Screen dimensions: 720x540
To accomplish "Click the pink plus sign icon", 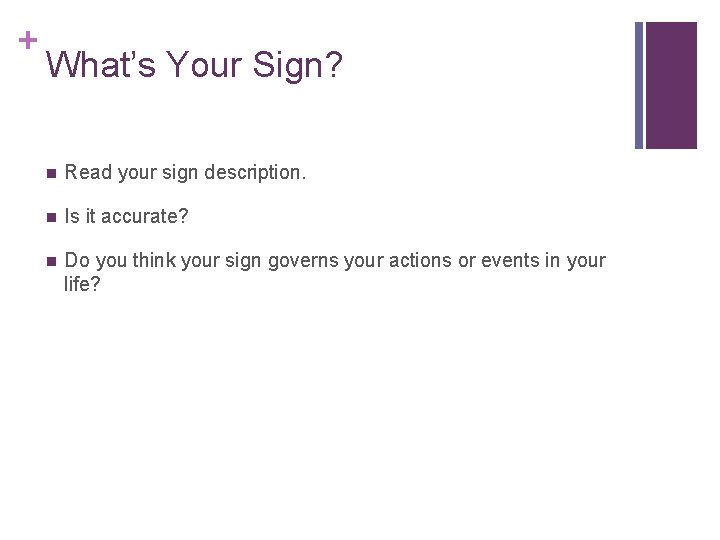I will [28, 40].
